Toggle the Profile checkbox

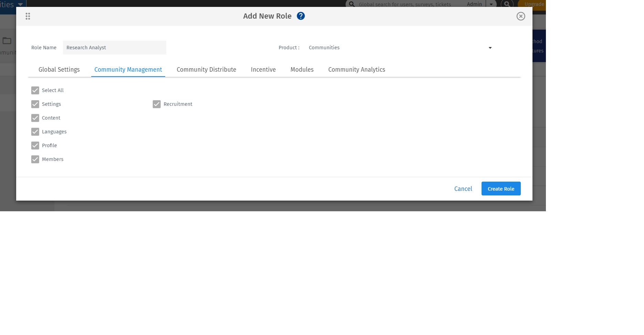coord(35,145)
